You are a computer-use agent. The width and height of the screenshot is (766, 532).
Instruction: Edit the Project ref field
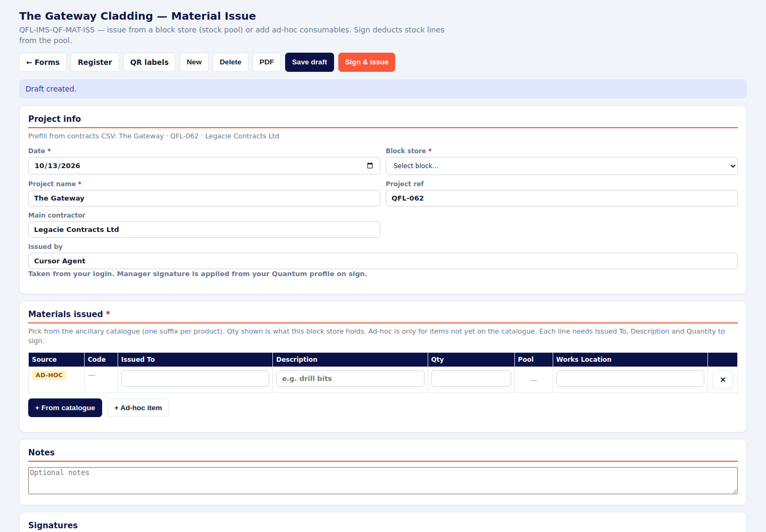[561, 198]
